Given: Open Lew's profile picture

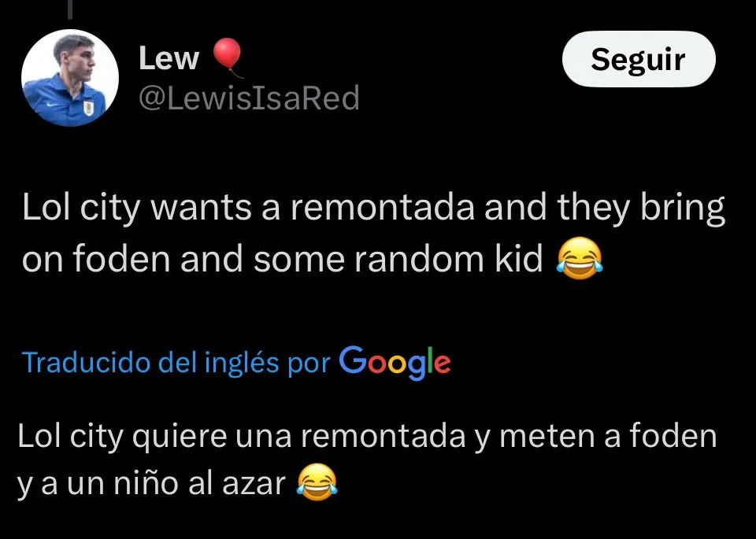Looking at the screenshot, I should click(x=70, y=78).
